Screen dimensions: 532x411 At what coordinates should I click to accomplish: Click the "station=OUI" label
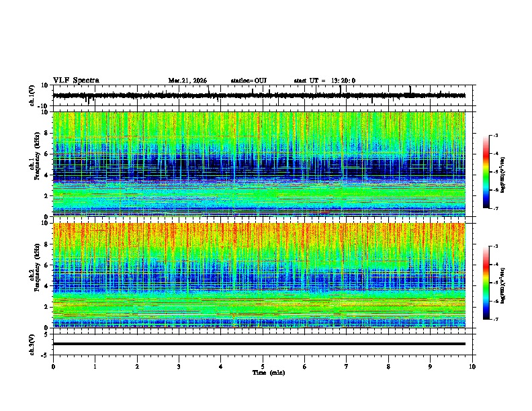pyautogui.click(x=249, y=81)
